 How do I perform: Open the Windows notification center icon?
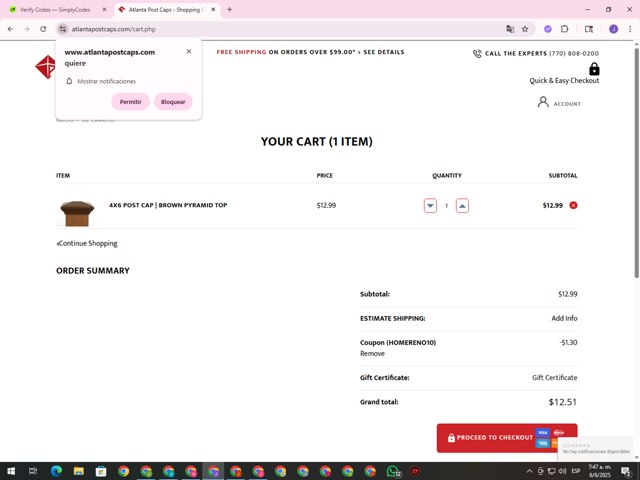[627, 471]
